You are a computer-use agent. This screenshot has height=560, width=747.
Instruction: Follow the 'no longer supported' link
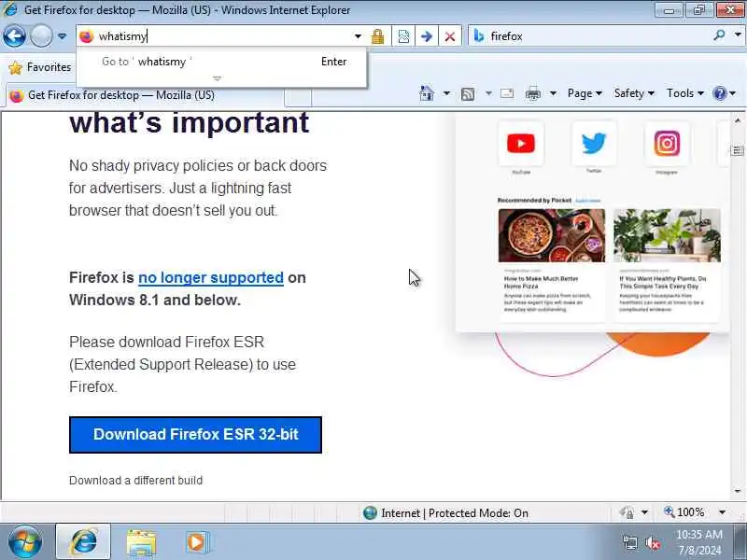(211, 277)
